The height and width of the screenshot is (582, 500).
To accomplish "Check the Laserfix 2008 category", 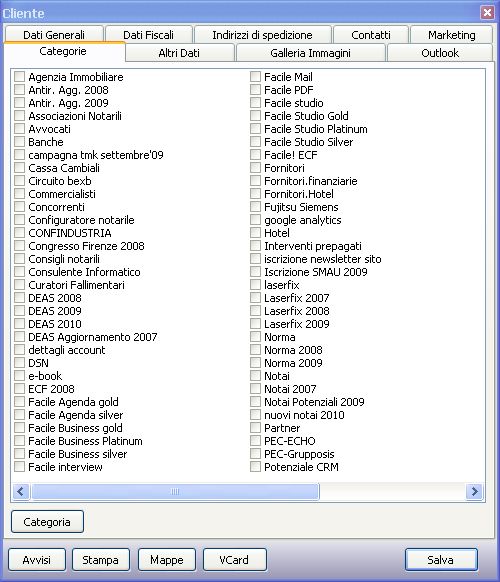I will click(255, 311).
